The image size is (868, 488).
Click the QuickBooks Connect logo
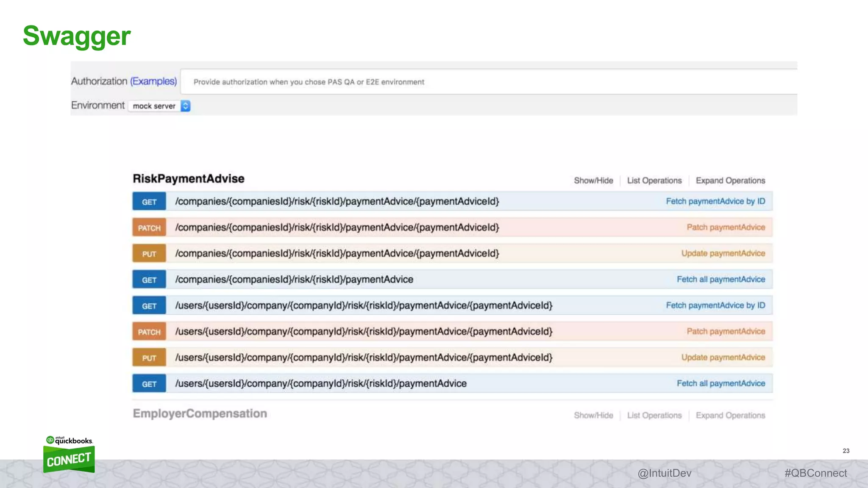coord(69,454)
